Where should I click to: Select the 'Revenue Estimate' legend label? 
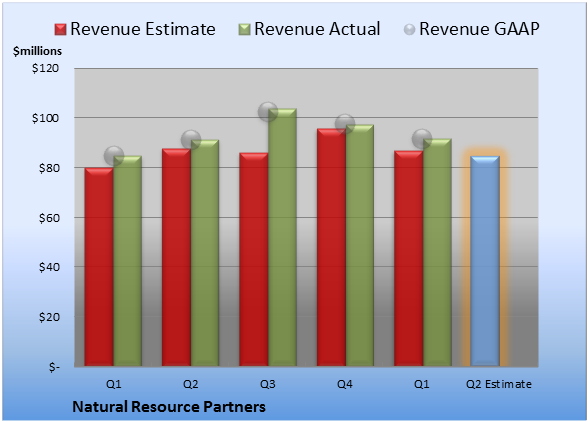click(x=143, y=29)
